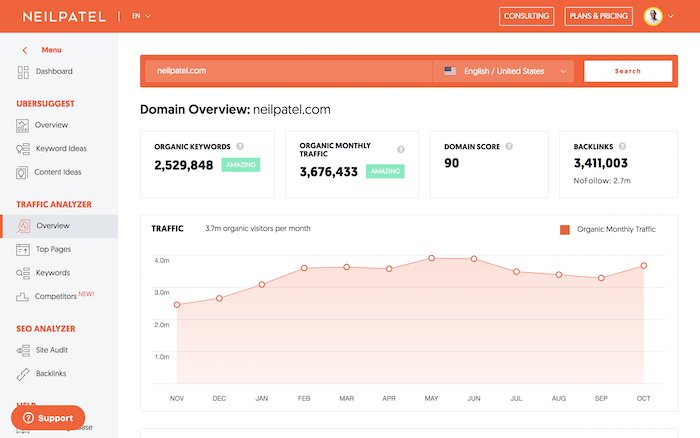Click the Content Ideas icon

point(22,172)
